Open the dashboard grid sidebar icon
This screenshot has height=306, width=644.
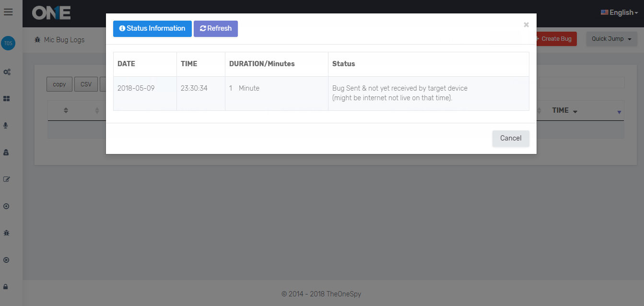pyautogui.click(x=7, y=99)
